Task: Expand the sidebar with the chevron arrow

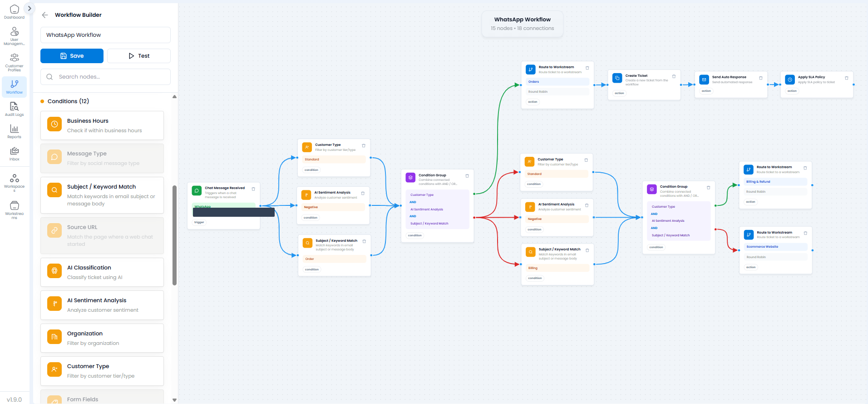Action: (x=30, y=8)
